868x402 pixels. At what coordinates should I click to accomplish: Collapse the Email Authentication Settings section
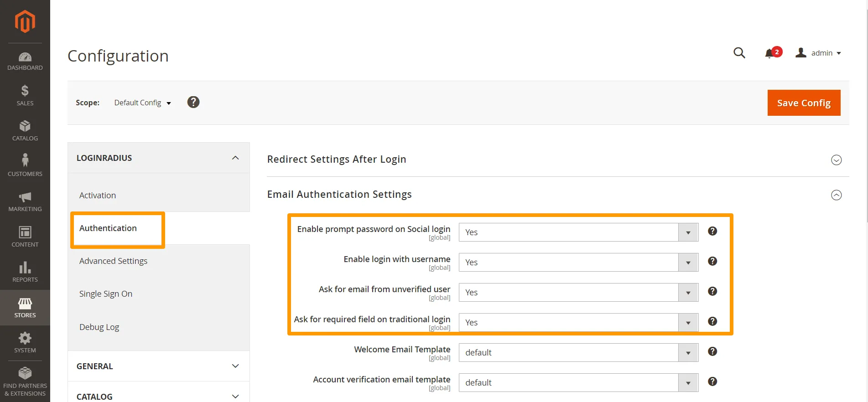(x=836, y=195)
